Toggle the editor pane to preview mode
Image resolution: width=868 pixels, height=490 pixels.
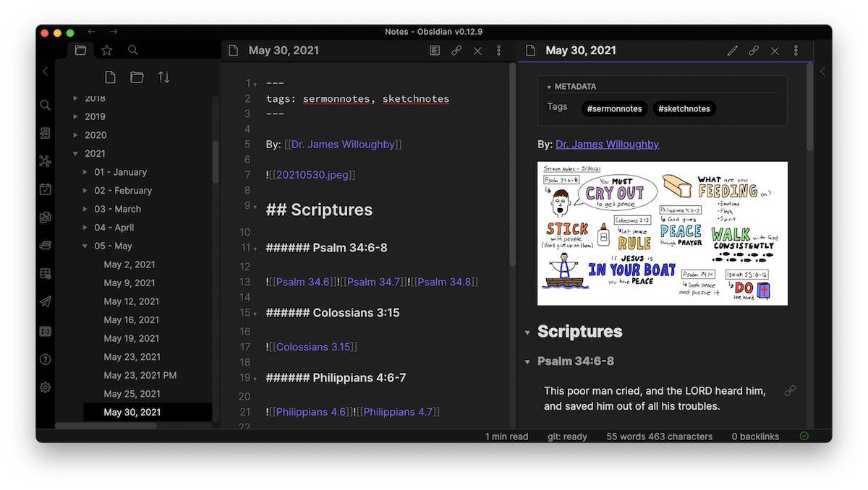coord(435,51)
